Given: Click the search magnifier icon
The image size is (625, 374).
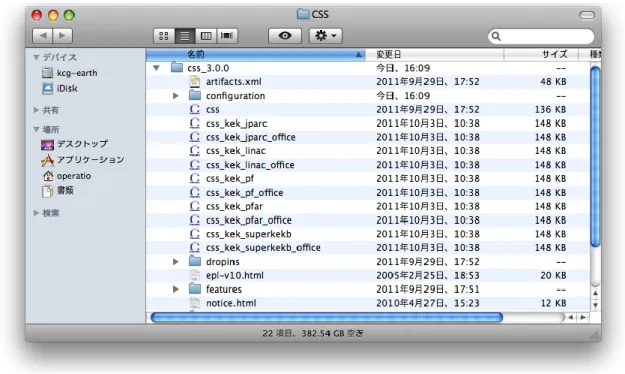Looking at the screenshot, I should coord(496,36).
